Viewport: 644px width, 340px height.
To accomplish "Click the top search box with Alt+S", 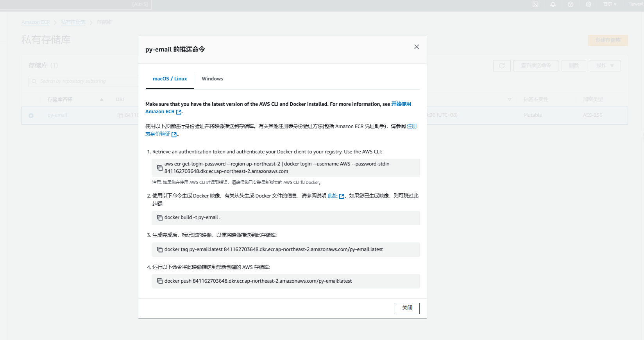I will tap(76, 4).
